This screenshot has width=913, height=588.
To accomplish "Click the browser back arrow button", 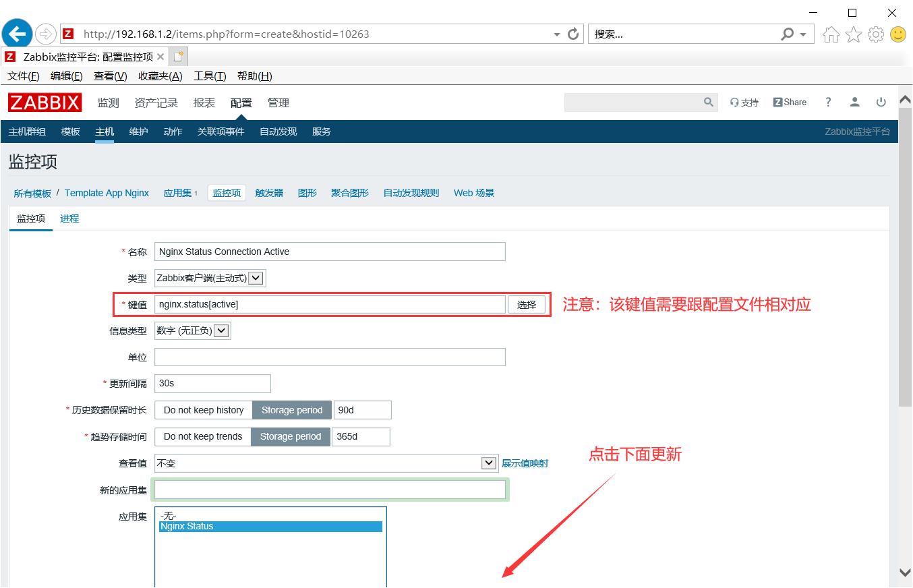I will pos(18,34).
